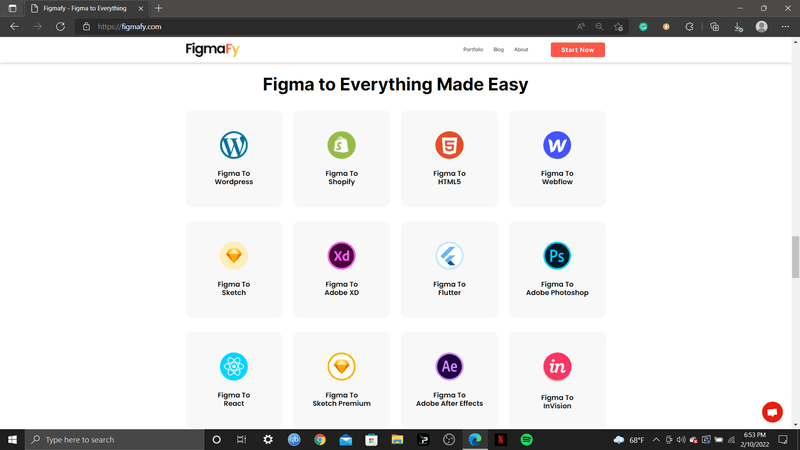Click the vertical scrollbar thumb
The image size is (800, 450).
pyautogui.click(x=795, y=257)
